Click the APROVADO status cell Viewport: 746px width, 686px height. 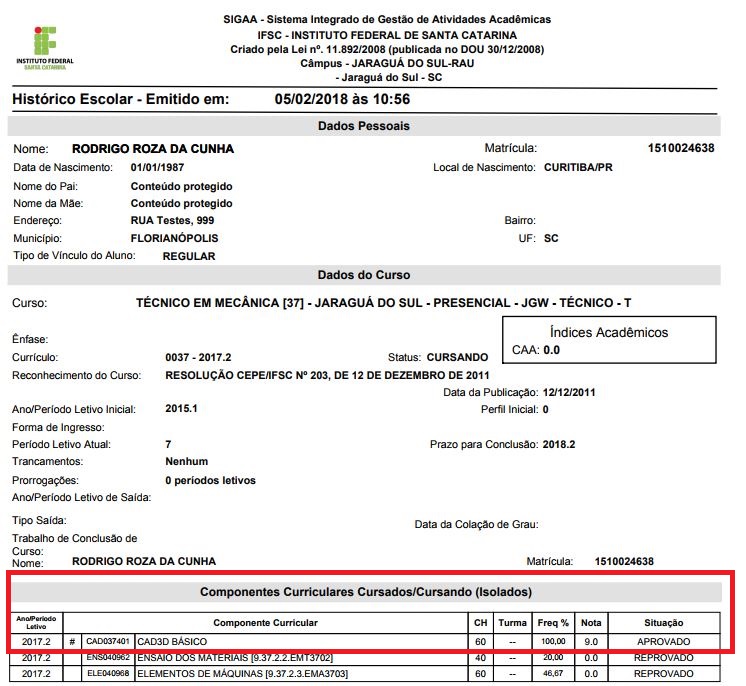click(663, 641)
